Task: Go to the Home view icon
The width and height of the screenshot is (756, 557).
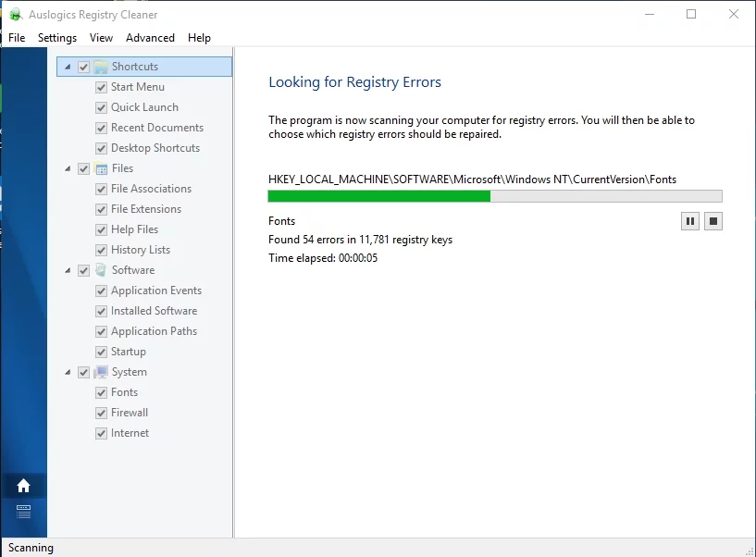Action: coord(23,486)
